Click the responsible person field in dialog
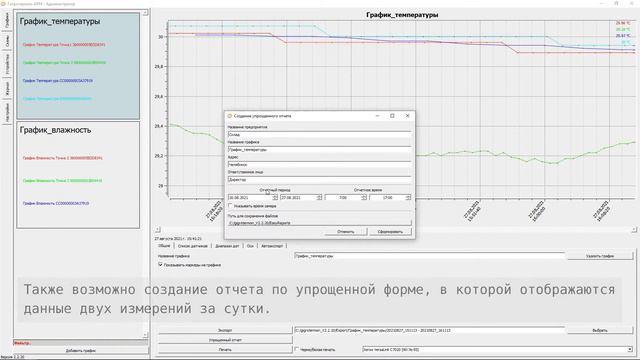Viewport: 640px width, 360px height. pos(320,180)
